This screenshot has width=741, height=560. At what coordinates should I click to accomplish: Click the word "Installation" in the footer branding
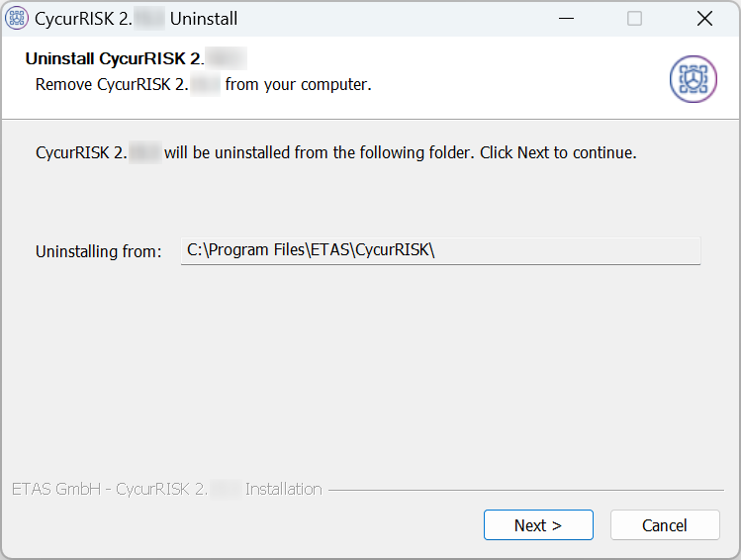click(x=283, y=489)
